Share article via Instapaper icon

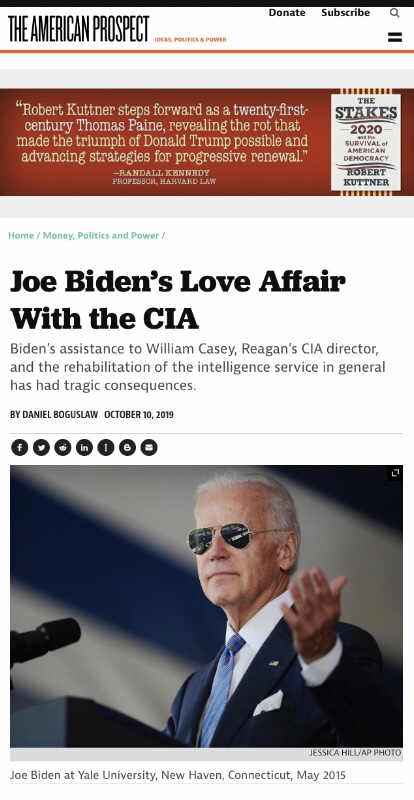click(x=106, y=447)
